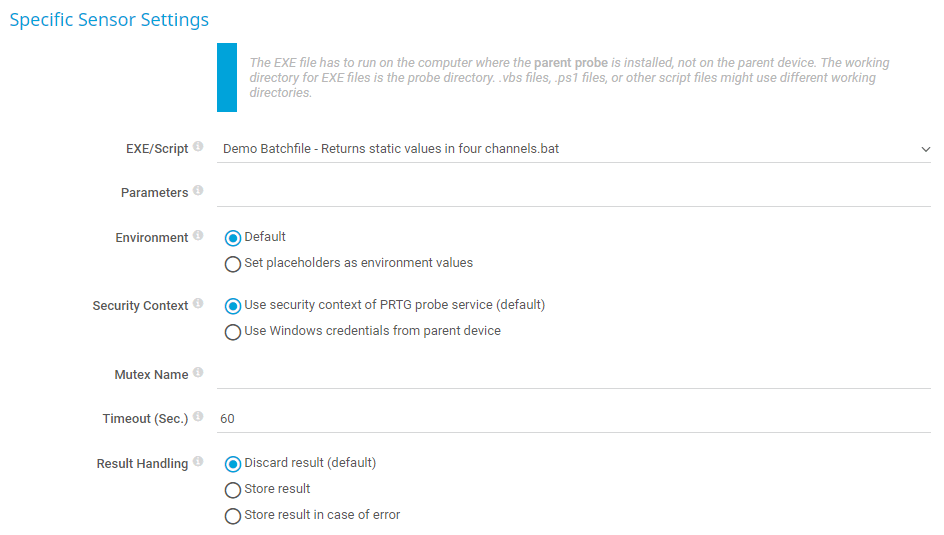This screenshot has width=944, height=535.
Task: Click the Timeout (Sec.) info icon
Action: click(198, 417)
